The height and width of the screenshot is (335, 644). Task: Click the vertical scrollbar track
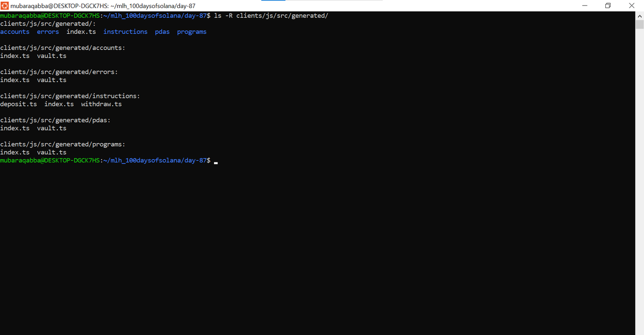click(x=639, y=177)
